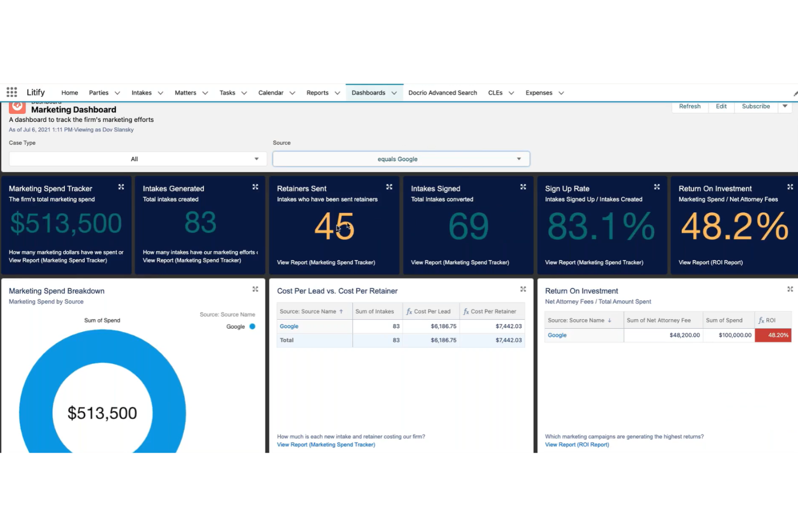This screenshot has height=532, width=798.
Task: Expand the Marketing Spend Tracker metric widget
Action: click(121, 186)
